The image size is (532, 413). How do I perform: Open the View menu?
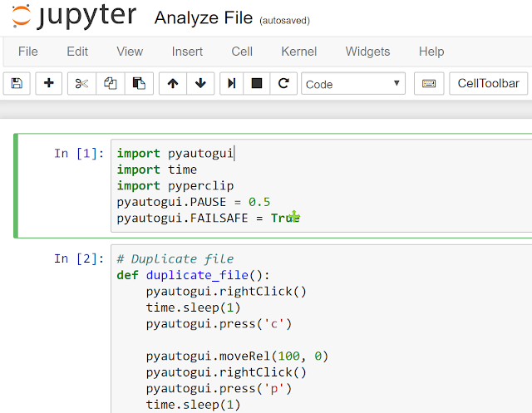tap(130, 52)
